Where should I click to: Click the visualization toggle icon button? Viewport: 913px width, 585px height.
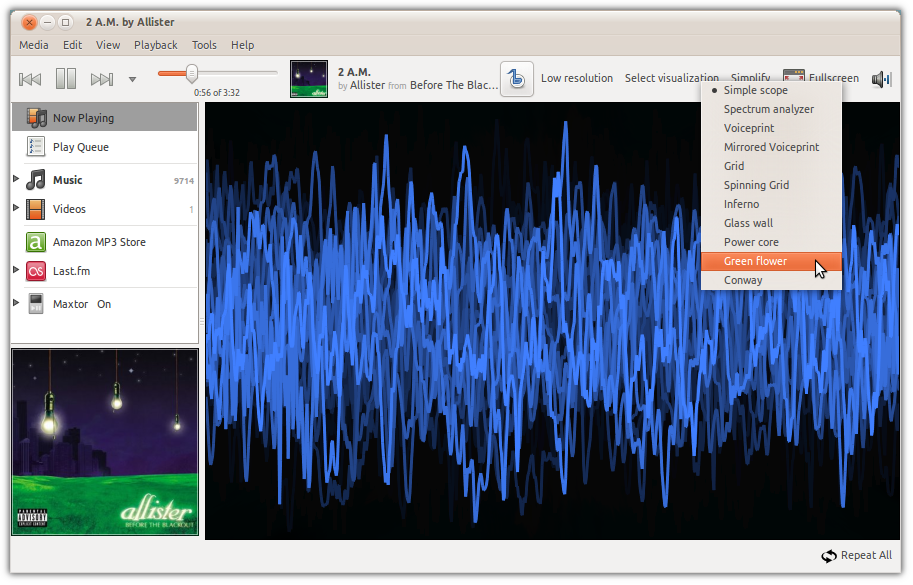point(516,79)
